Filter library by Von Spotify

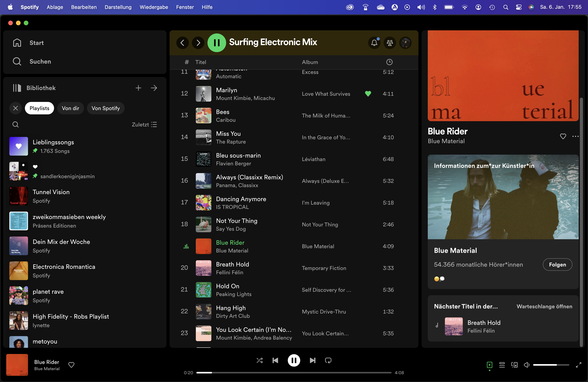pyautogui.click(x=106, y=108)
